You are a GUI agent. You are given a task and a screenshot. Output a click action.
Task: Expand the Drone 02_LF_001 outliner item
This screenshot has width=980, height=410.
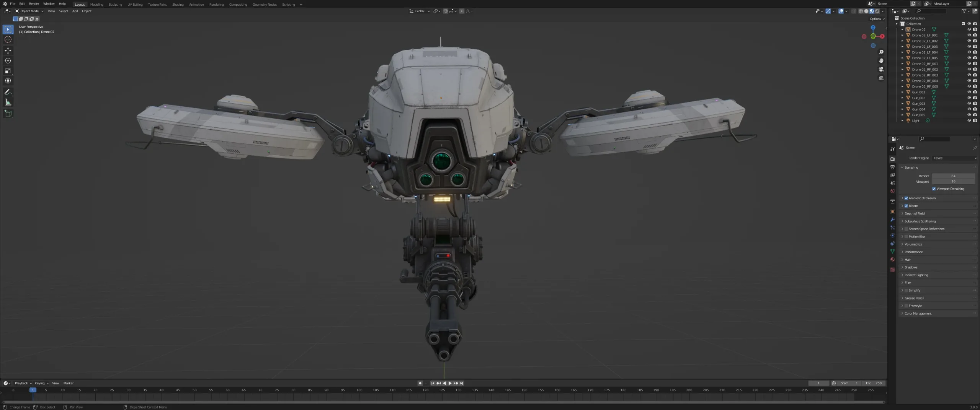pos(902,35)
